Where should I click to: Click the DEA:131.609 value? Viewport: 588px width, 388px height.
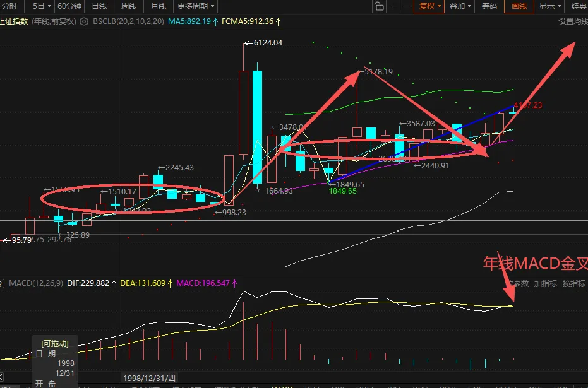pos(143,283)
